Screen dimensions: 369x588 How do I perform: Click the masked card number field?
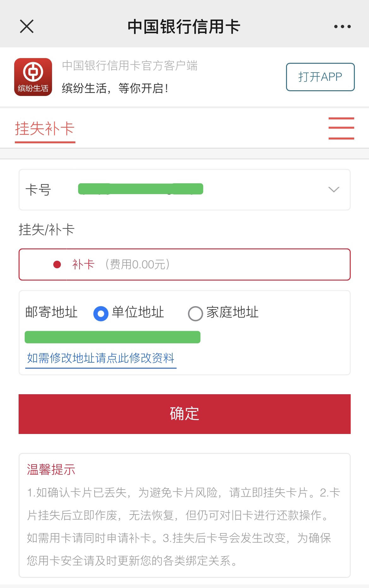point(141,189)
